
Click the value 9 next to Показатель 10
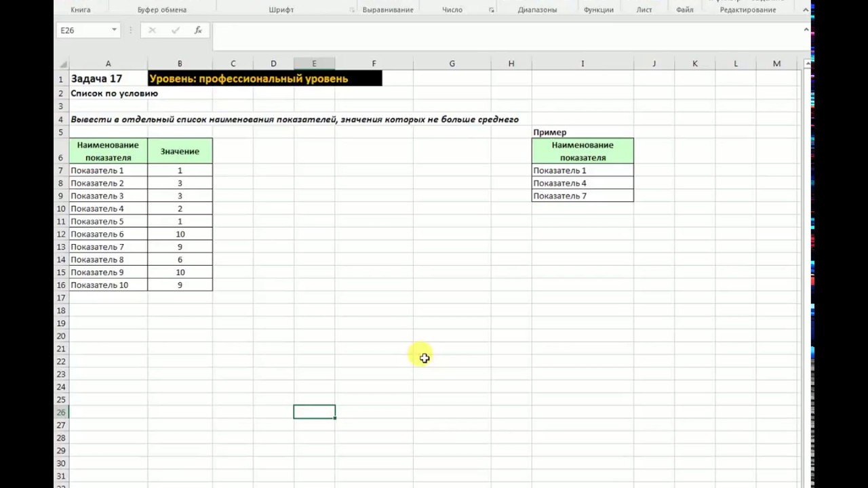tap(180, 285)
